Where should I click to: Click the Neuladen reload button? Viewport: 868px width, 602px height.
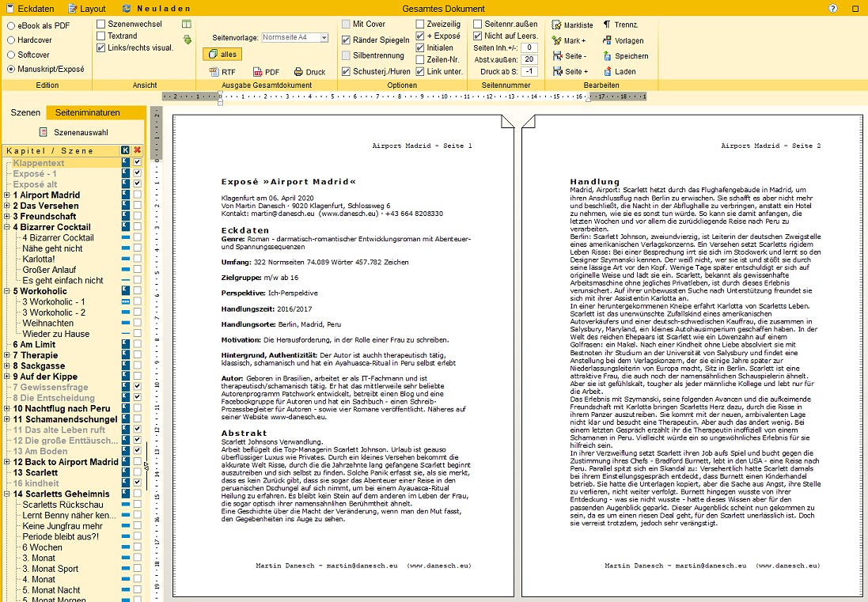156,8
